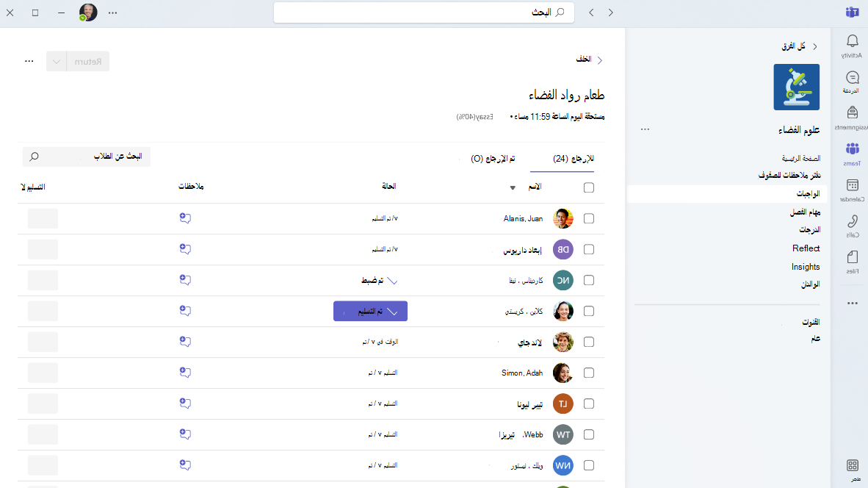Select the checkbox for Webb تيريزا
Screen dimensions: 868x488
pyautogui.click(x=589, y=435)
